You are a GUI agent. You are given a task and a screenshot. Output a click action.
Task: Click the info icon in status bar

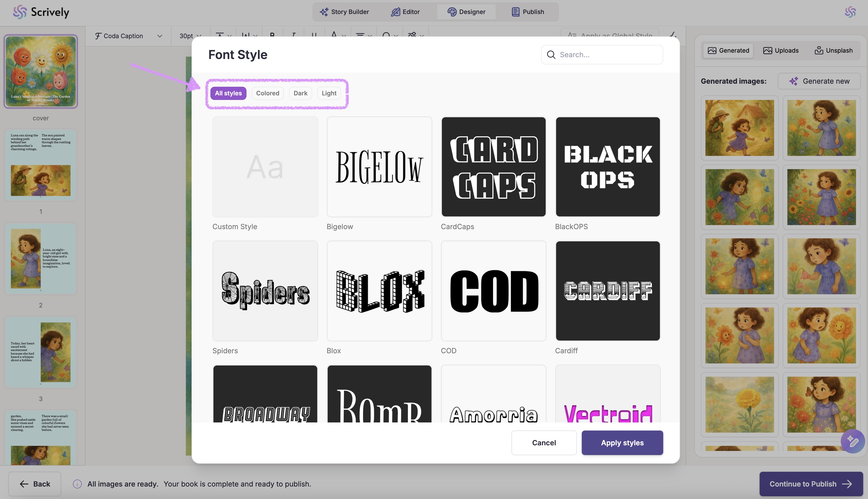[x=77, y=484]
